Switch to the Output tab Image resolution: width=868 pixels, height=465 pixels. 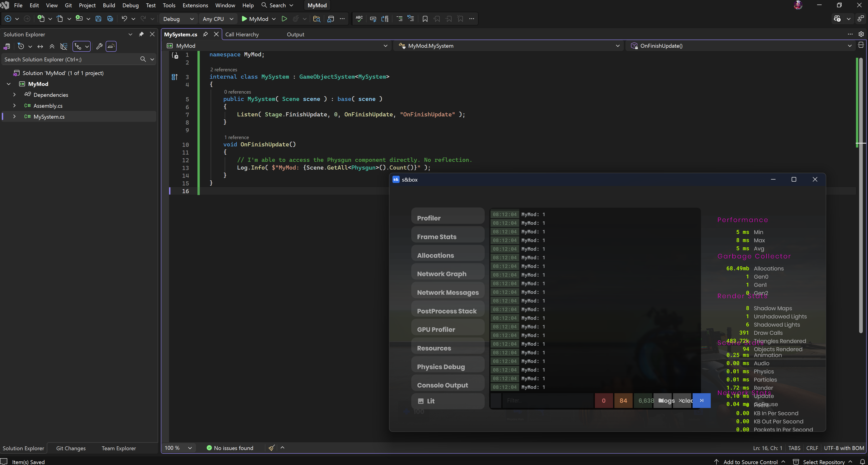pyautogui.click(x=295, y=34)
